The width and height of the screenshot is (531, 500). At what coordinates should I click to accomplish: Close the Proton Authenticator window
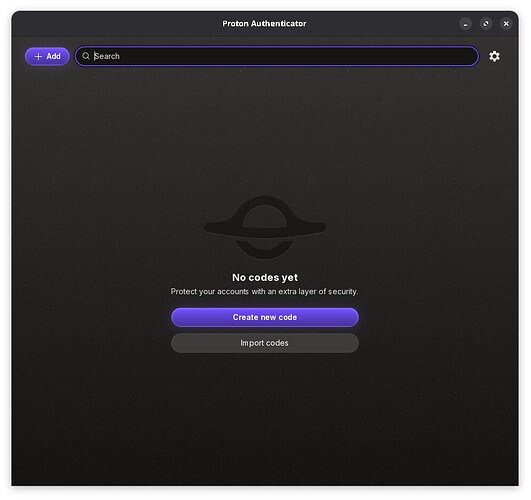pos(506,24)
